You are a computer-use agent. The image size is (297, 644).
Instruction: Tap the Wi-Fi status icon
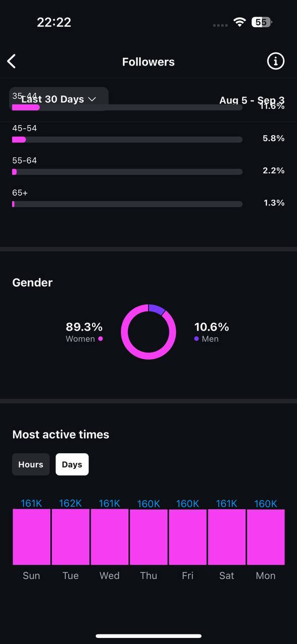[240, 22]
